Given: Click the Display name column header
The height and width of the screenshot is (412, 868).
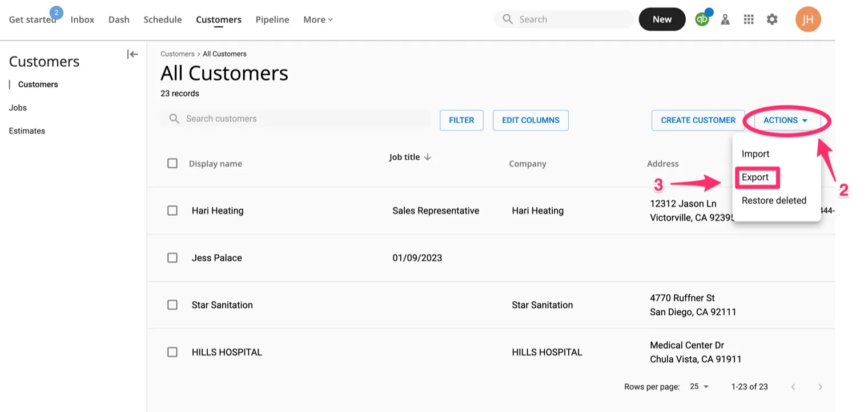Looking at the screenshot, I should [x=215, y=164].
